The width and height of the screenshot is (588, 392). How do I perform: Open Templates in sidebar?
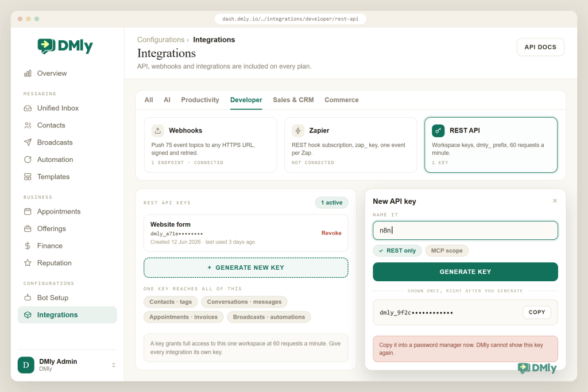click(x=68, y=177)
